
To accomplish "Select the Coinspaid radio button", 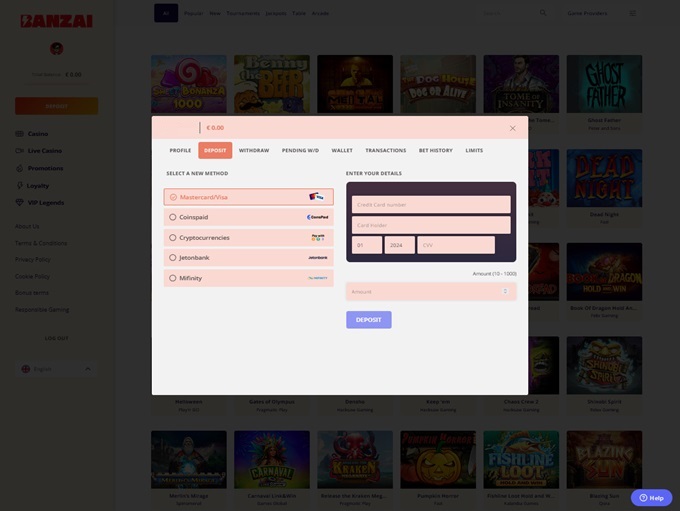I will click(173, 217).
